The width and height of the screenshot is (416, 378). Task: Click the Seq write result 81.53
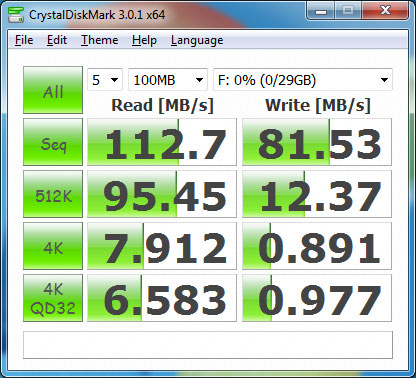pos(317,142)
